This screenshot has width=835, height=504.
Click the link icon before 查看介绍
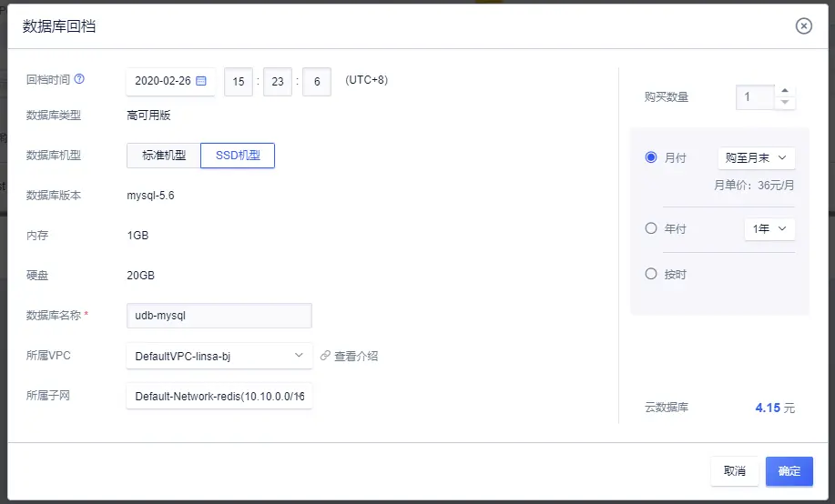point(325,356)
